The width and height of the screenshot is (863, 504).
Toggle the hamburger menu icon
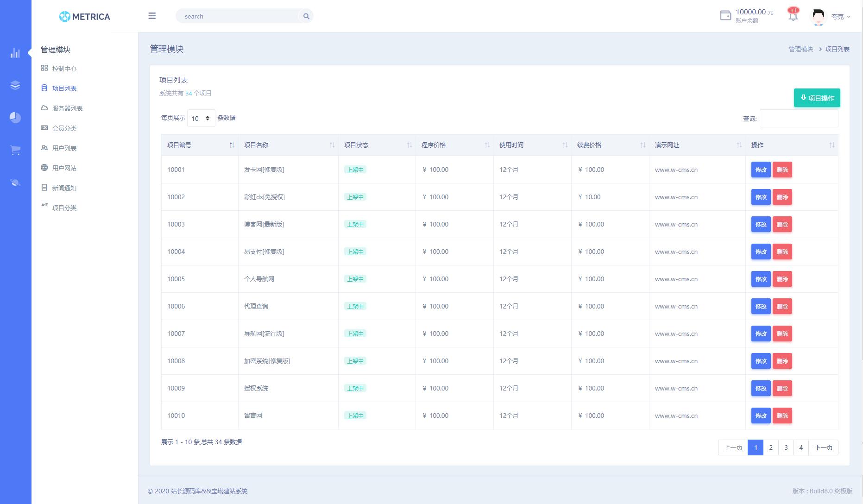152,16
